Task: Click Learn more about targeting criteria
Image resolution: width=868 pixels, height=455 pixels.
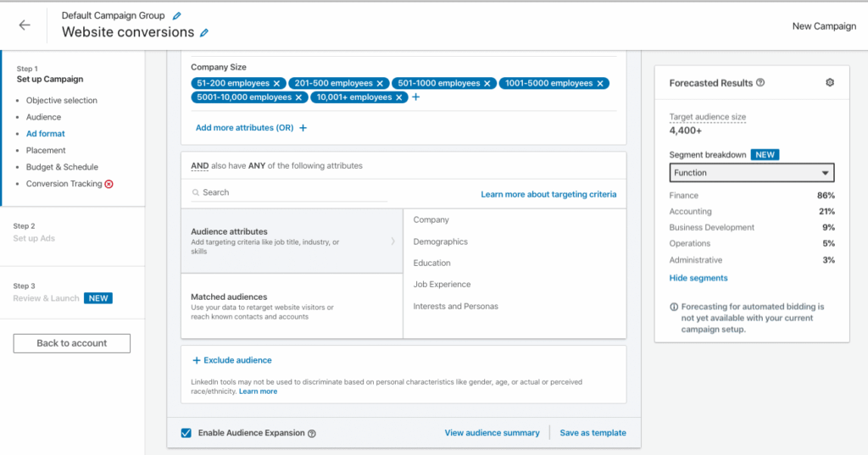Action: pyautogui.click(x=548, y=194)
